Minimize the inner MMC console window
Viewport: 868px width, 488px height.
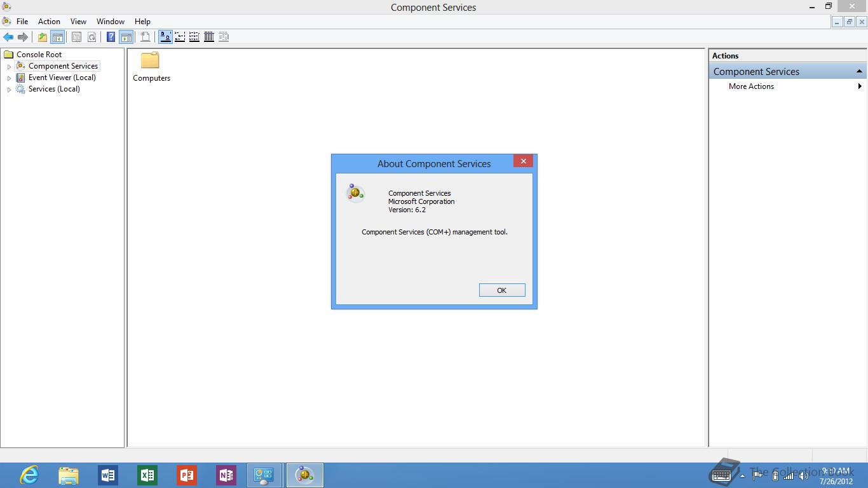(x=838, y=22)
